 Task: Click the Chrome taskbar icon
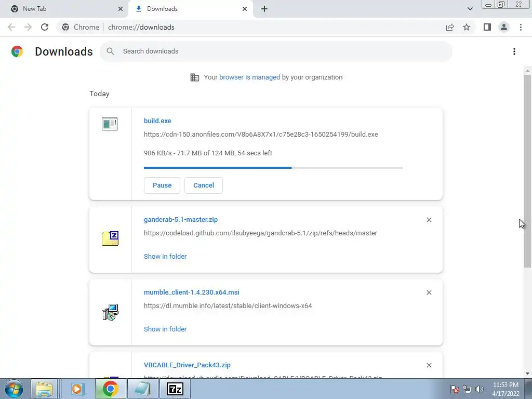[110, 389]
